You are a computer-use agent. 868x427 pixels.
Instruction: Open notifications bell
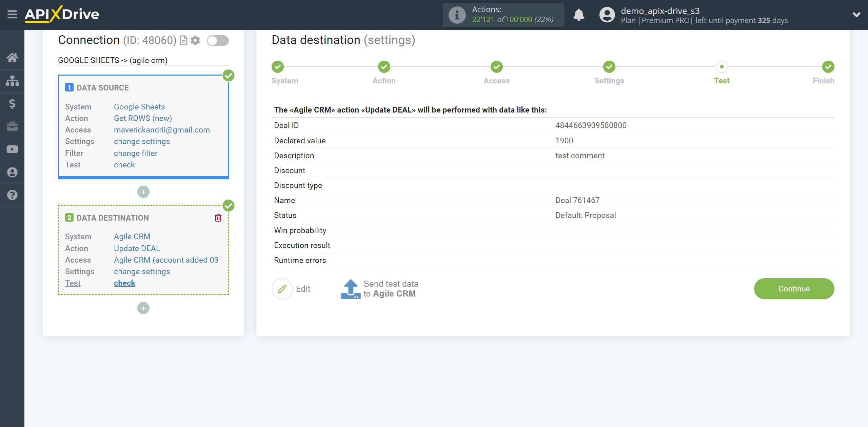[579, 15]
